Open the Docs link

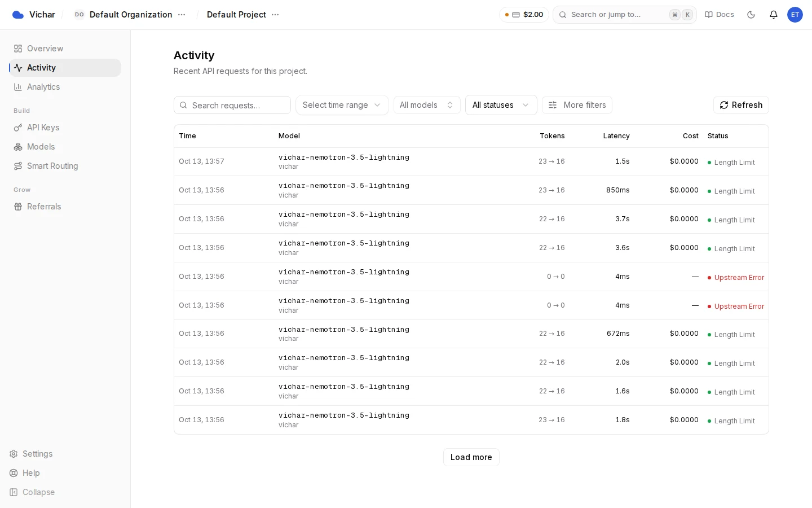pos(720,15)
